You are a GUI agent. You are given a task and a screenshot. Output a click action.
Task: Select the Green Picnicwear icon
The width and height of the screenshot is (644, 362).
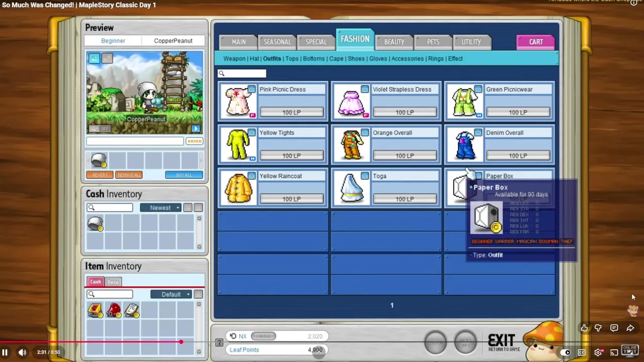(x=464, y=102)
